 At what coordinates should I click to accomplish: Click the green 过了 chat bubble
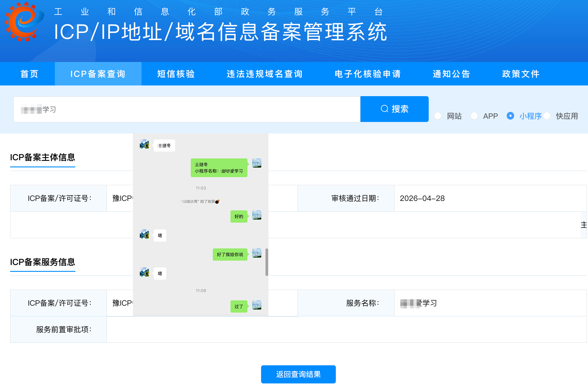[x=239, y=306]
